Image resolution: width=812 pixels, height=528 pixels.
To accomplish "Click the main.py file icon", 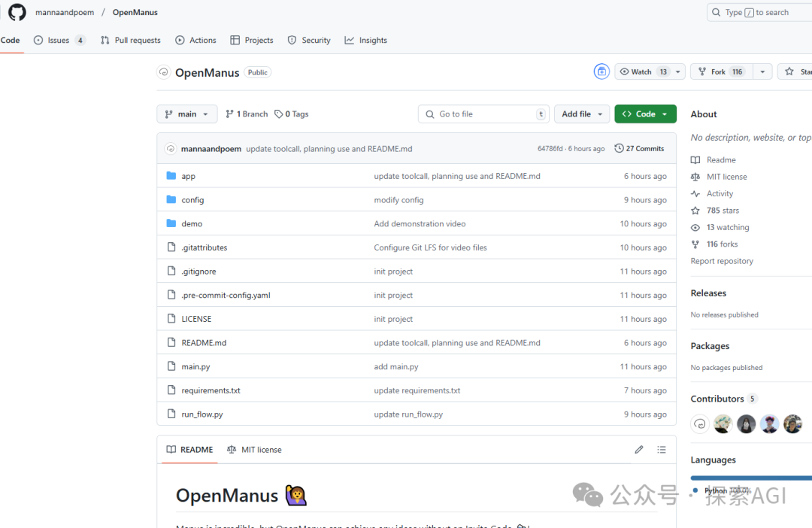I will point(171,366).
